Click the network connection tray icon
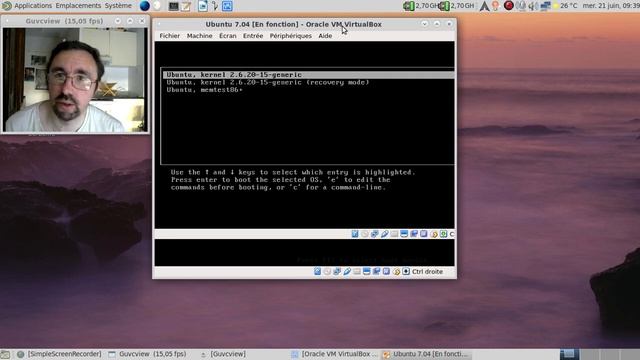Screen dimensions: 640x360 pos(545,6)
